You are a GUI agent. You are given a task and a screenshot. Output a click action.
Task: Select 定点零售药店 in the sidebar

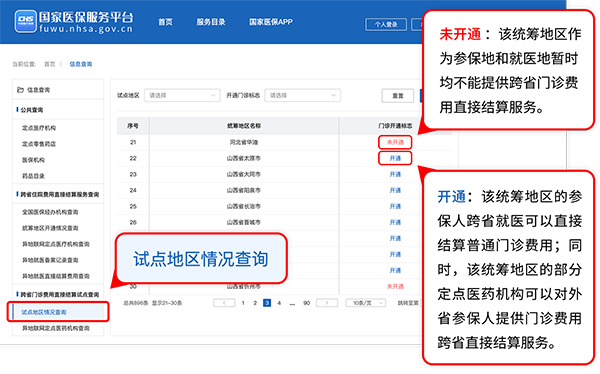click(39, 144)
